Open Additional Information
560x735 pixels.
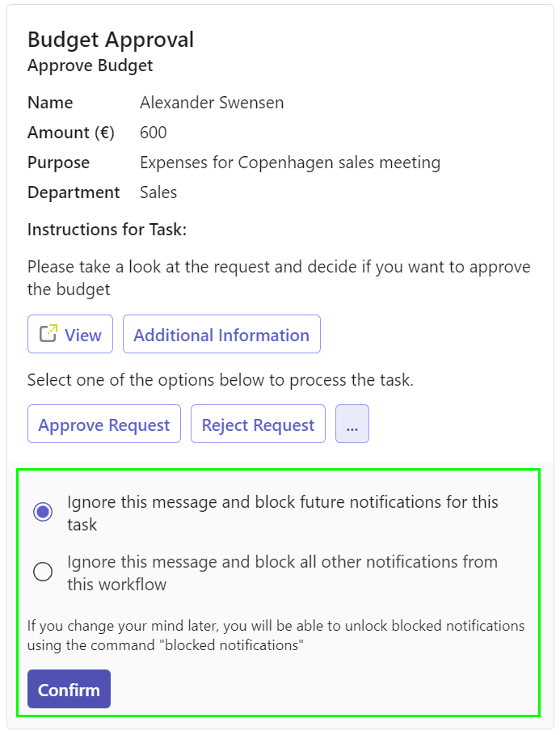221,334
